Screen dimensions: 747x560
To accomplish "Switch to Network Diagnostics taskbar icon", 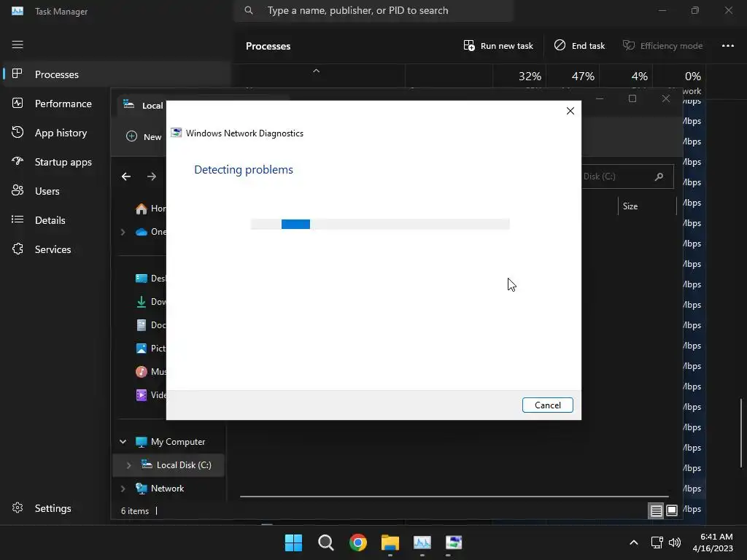I will [x=454, y=542].
